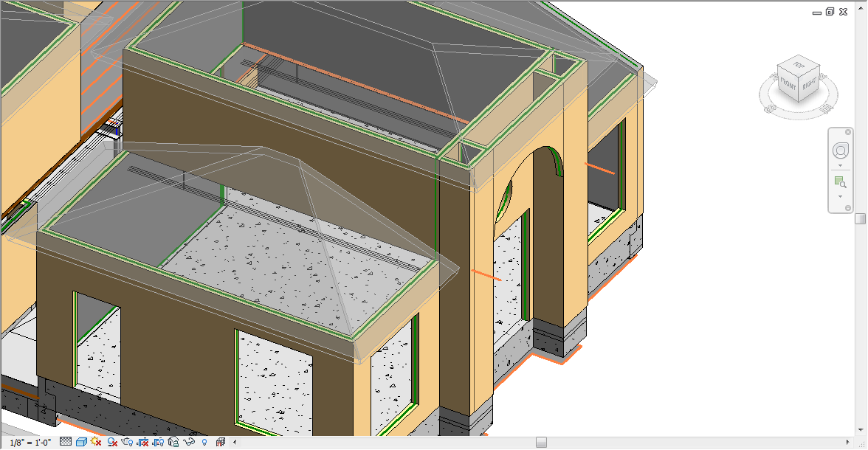
Task: Toggle the Sun Path off icon
Action: click(96, 442)
